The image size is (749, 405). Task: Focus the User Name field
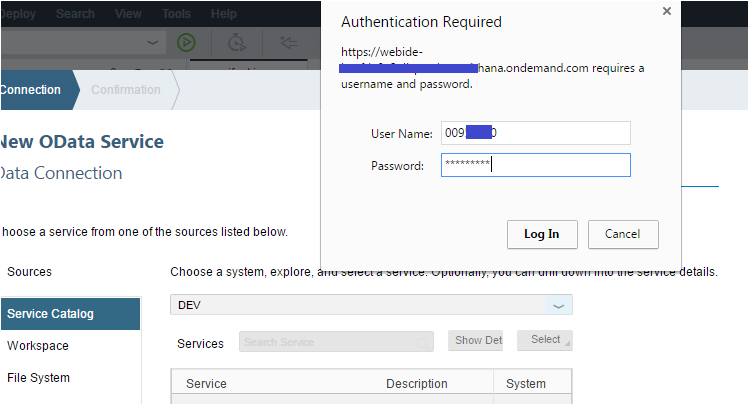tap(535, 133)
